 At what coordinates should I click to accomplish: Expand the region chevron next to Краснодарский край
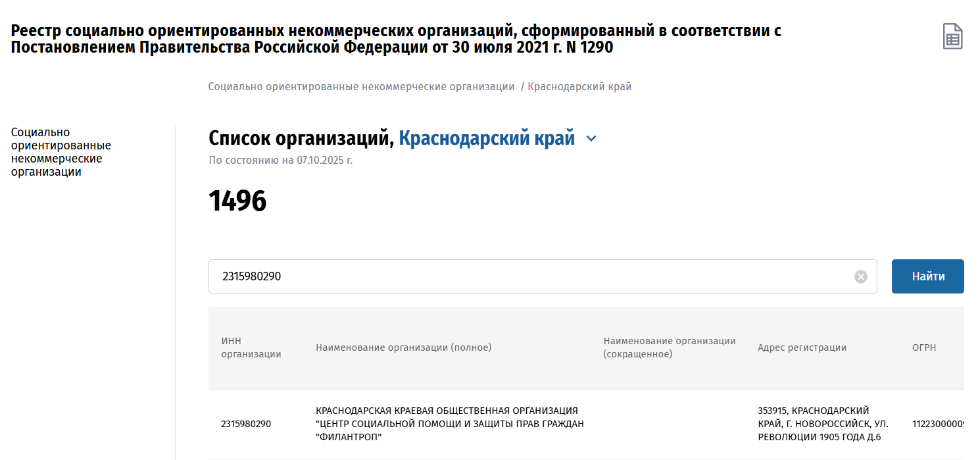[591, 139]
